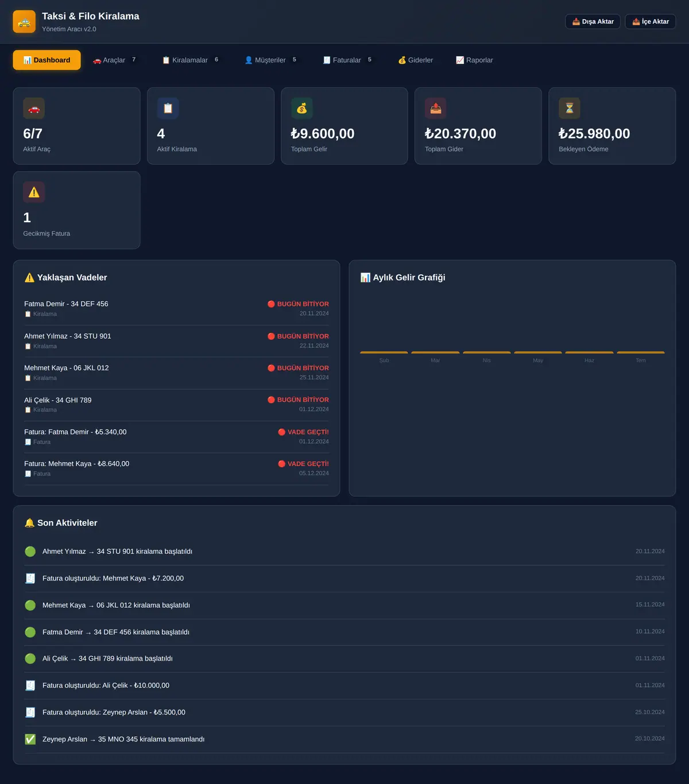Click the ₺25.980,00 pending payment value
The image size is (689, 784).
(x=594, y=134)
